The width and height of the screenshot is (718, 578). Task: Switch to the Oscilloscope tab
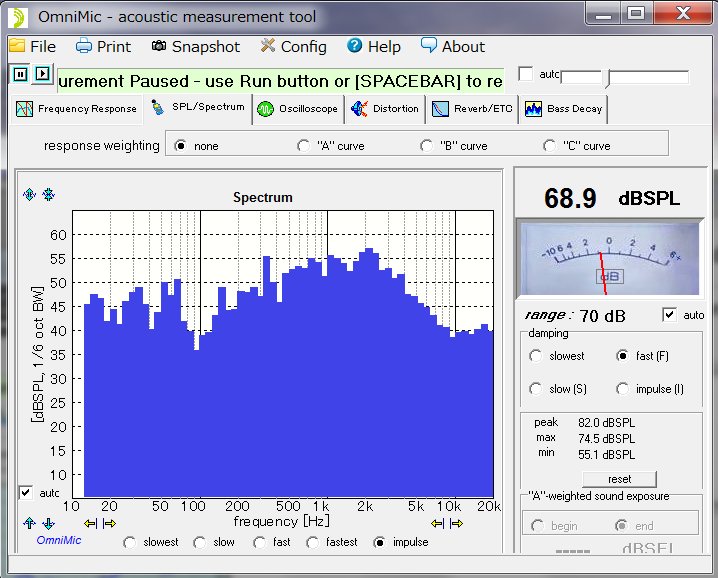(x=298, y=109)
